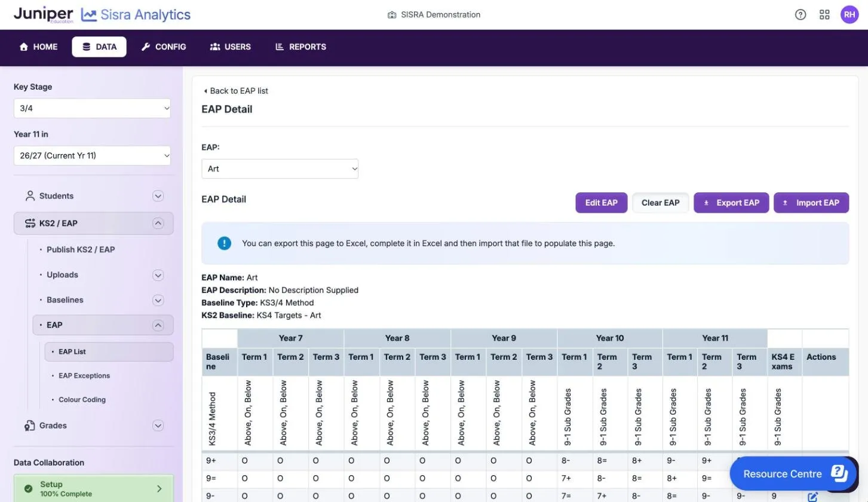Select Publish KS2 / EAP item
This screenshot has height=502, width=868.
(x=81, y=250)
